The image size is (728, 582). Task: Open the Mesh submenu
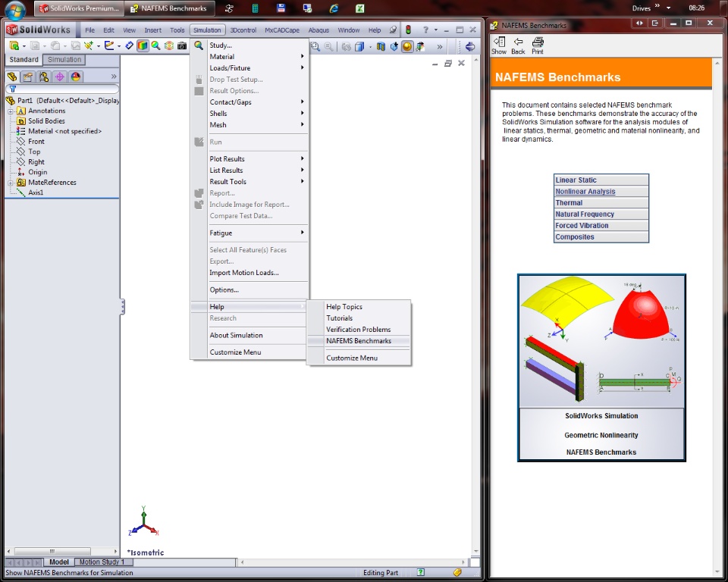pyautogui.click(x=249, y=125)
